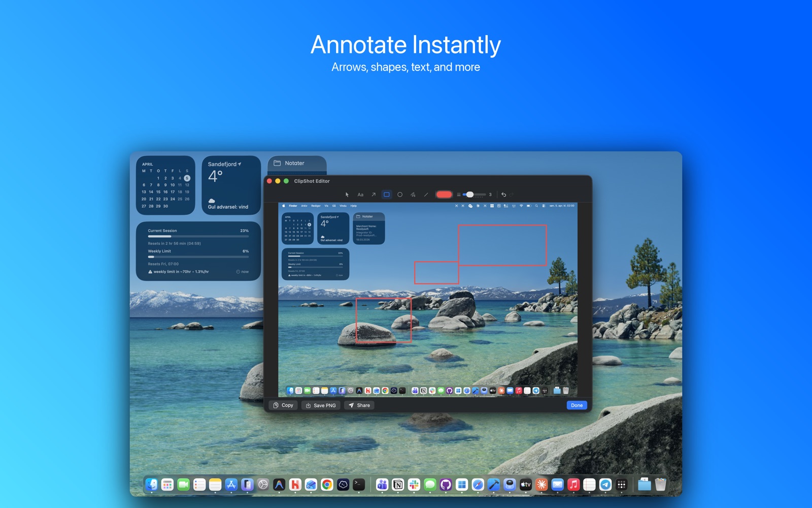Image resolution: width=812 pixels, height=508 pixels.
Task: Open System Settings gear in dock
Action: [263, 485]
